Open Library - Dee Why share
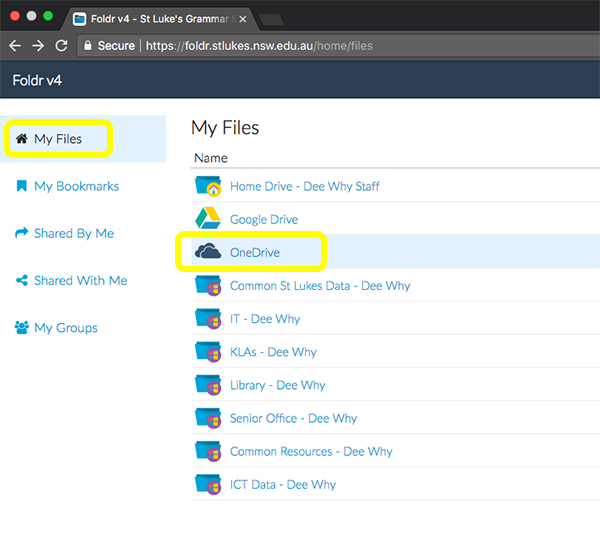The width and height of the screenshot is (600, 560). coord(277,385)
